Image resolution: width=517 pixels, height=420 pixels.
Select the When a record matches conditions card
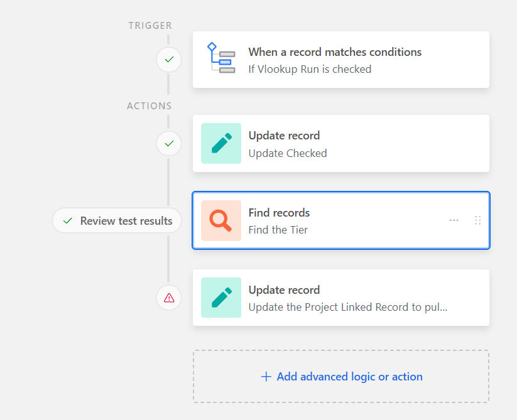pyautogui.click(x=341, y=60)
